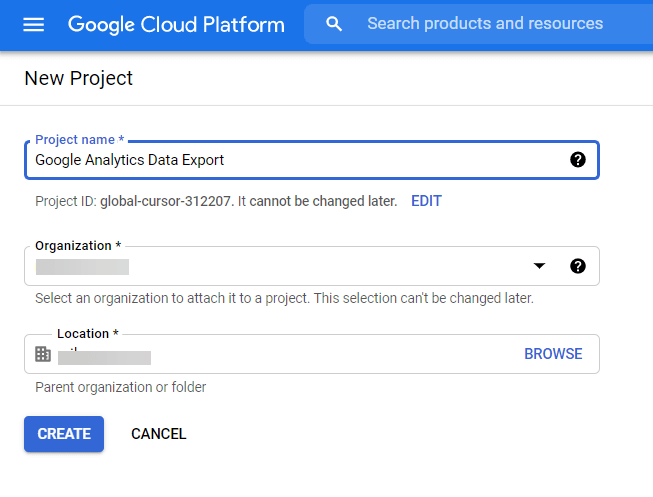Click the Project name input field
Screen dimensions: 653x497
tap(312, 160)
